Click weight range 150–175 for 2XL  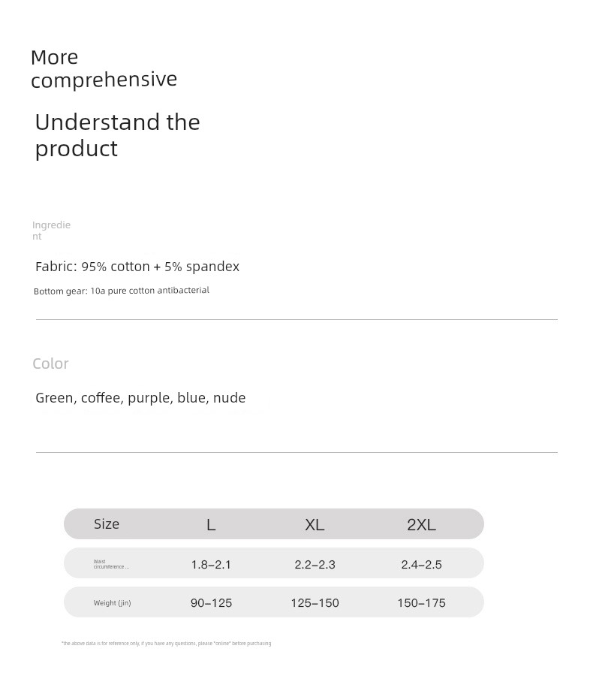(x=421, y=603)
